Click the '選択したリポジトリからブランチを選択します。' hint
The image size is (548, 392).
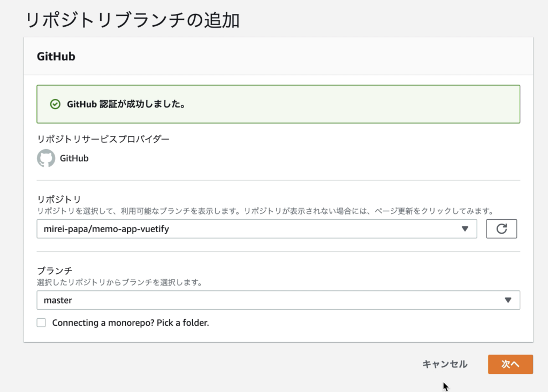coord(120,282)
